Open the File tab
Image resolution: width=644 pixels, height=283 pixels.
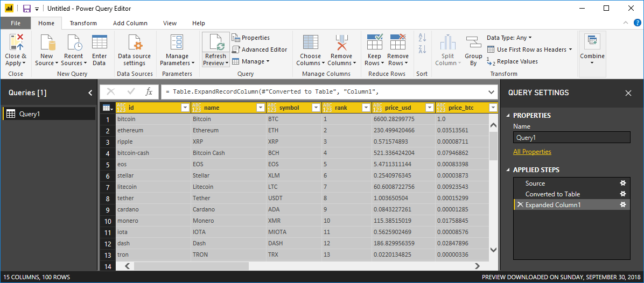(16, 23)
